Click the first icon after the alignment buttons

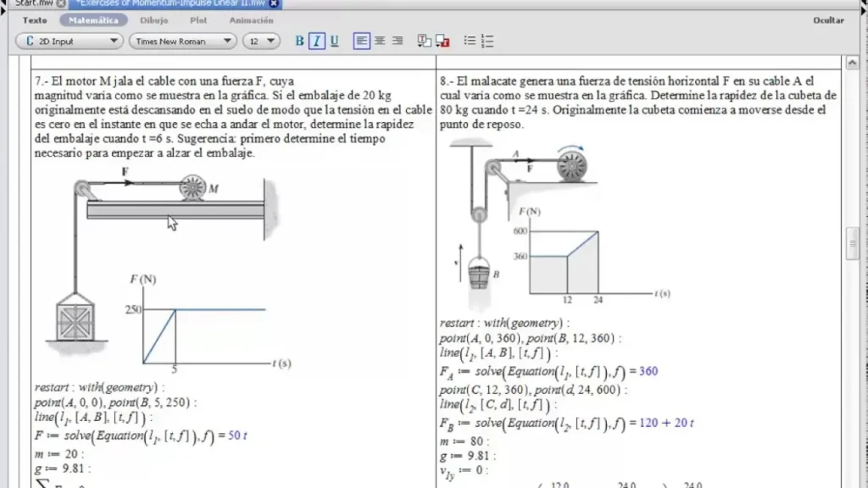[422, 41]
